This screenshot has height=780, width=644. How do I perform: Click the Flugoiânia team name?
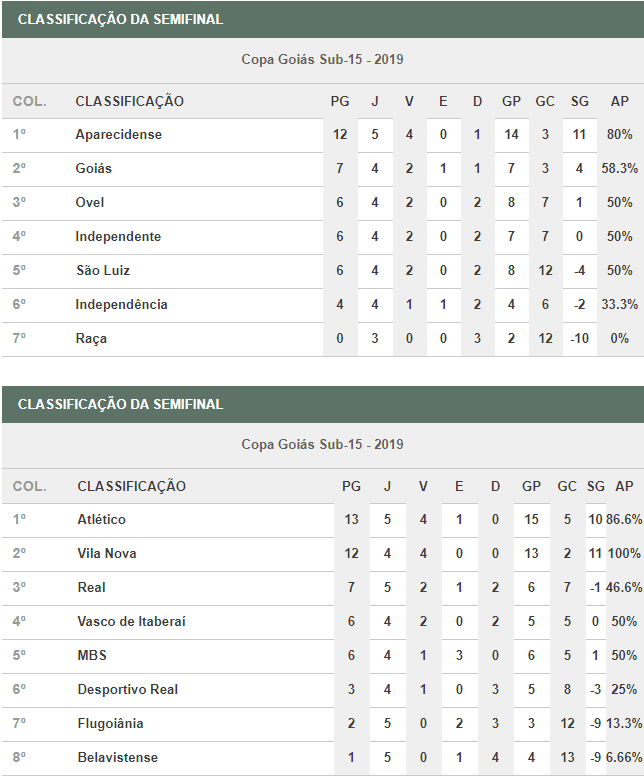pos(110,724)
